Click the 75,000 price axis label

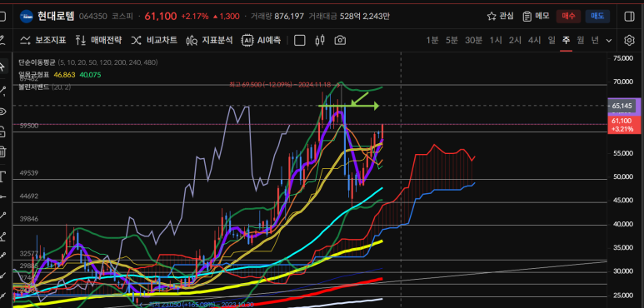pos(622,58)
